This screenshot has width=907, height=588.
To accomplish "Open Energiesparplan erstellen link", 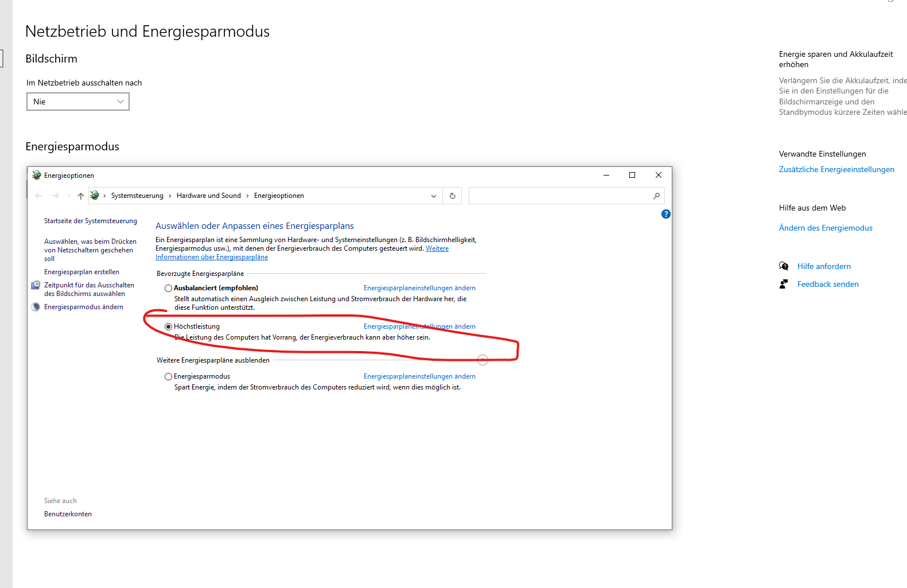I will click(81, 272).
